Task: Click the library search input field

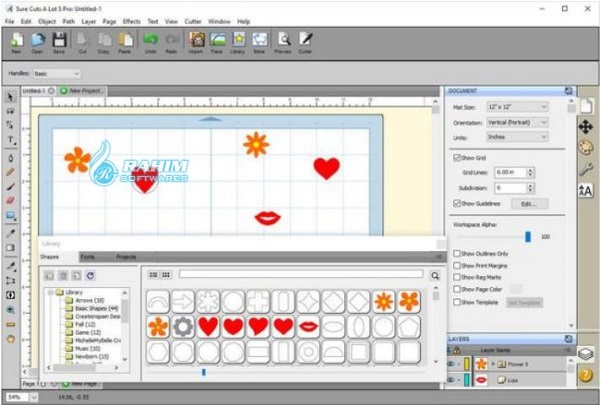Action: pos(301,274)
